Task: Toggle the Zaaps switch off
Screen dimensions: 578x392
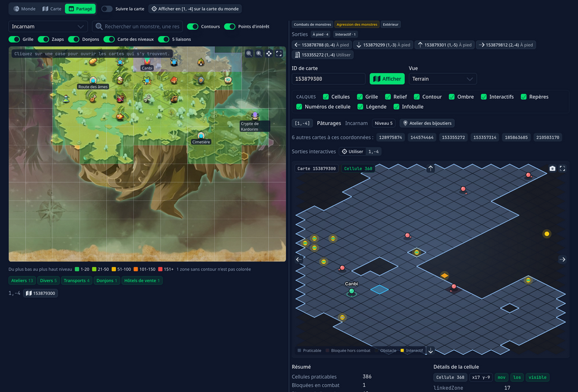Action: pos(43,39)
